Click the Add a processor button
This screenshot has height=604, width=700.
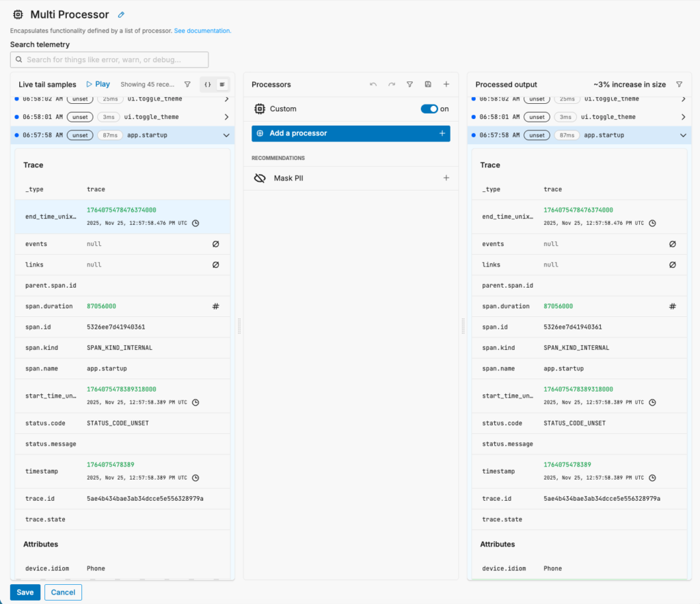pyautogui.click(x=351, y=133)
